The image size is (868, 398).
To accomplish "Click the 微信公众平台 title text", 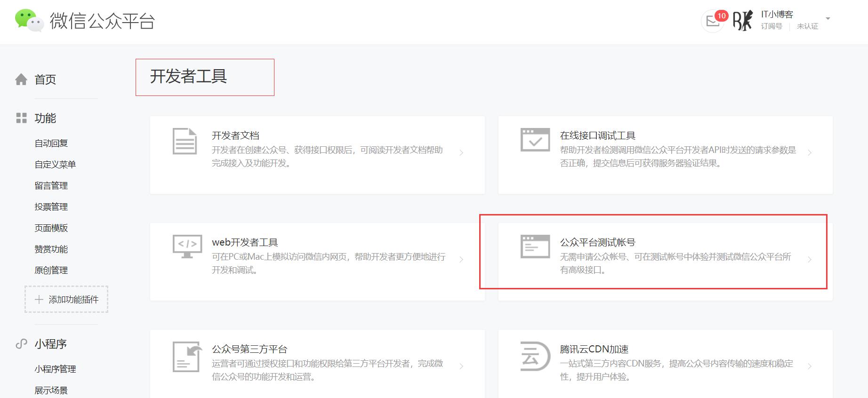I will (x=103, y=21).
